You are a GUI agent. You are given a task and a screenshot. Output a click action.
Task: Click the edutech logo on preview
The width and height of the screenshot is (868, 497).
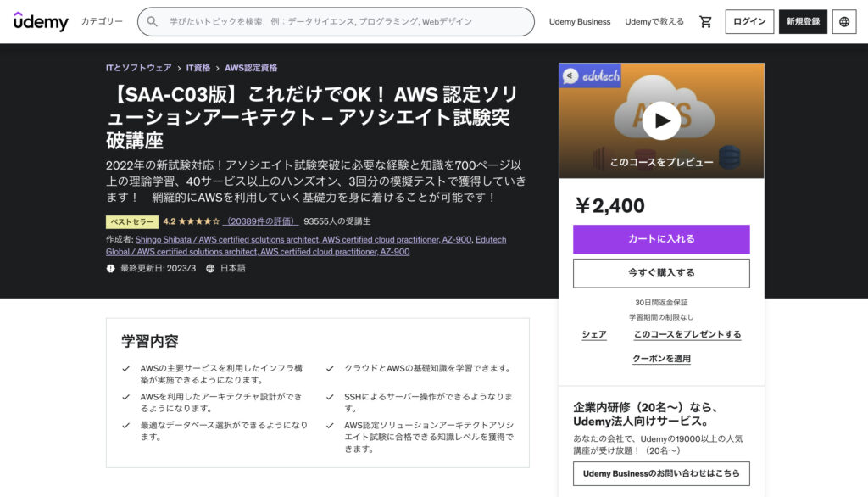(591, 76)
